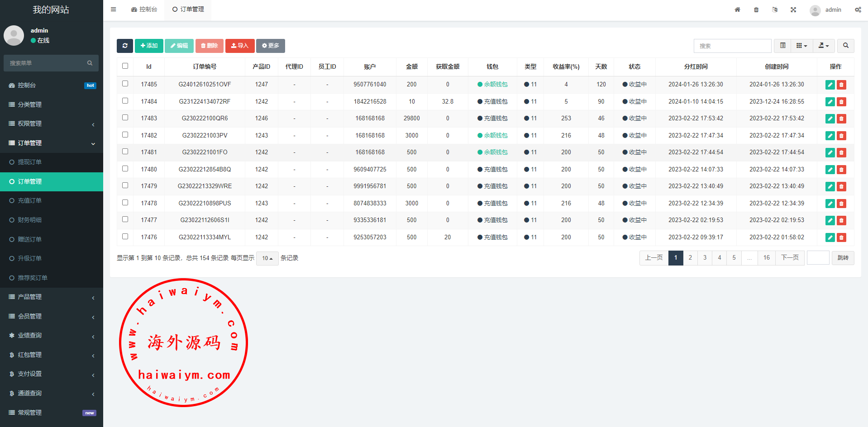Click the magnifier search button beside export
Screen dimensions: 868x427
click(x=845, y=46)
